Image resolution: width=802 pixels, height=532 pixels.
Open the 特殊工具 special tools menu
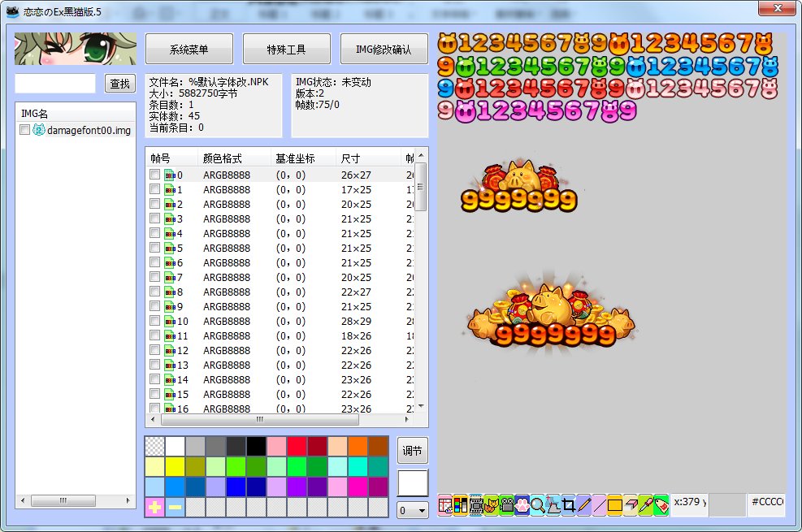tap(286, 49)
